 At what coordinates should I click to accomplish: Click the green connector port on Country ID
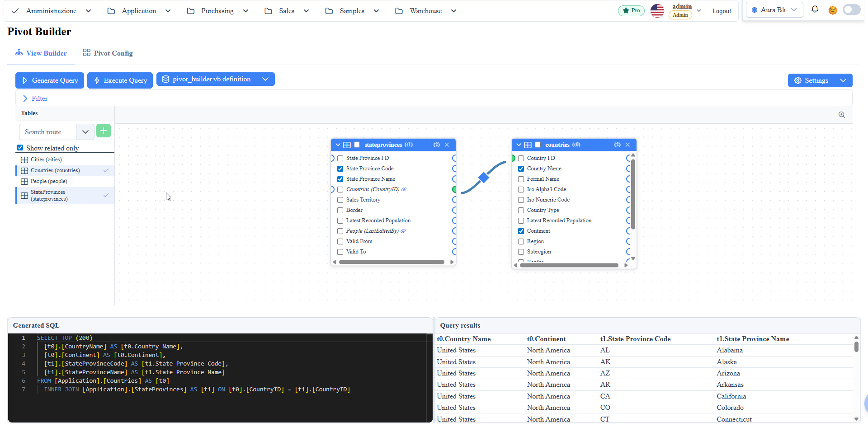[513, 158]
